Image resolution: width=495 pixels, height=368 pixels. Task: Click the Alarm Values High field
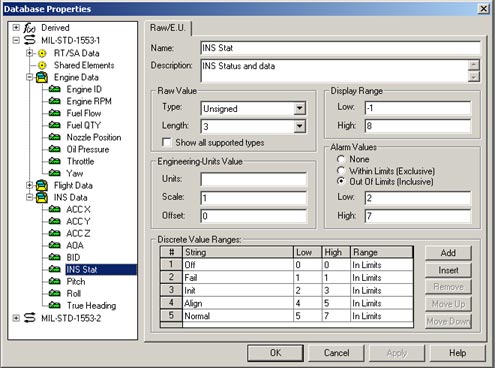click(418, 216)
